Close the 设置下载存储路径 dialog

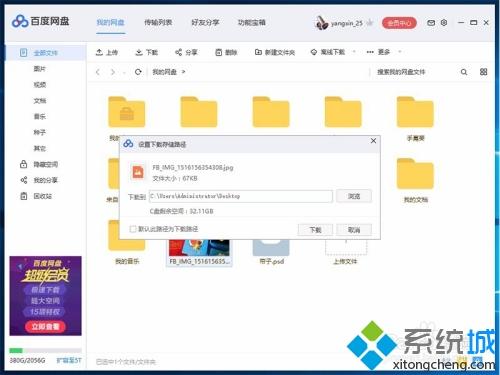pos(373,141)
